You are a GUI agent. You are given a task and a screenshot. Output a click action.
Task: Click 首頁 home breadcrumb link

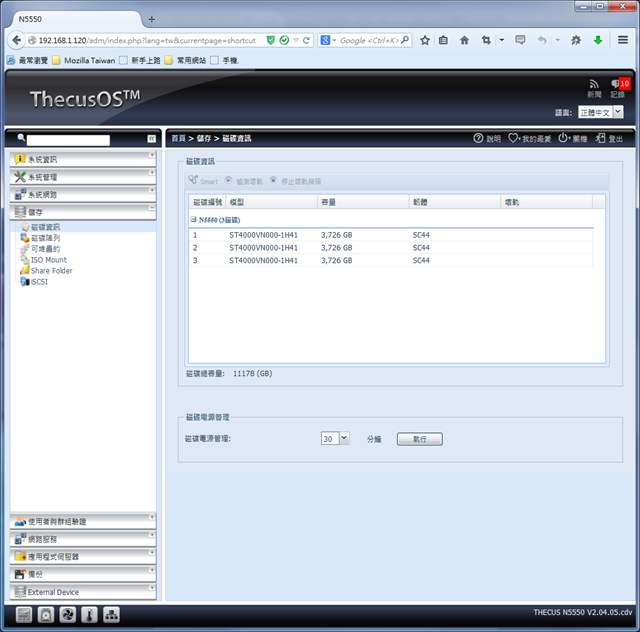[x=178, y=138]
